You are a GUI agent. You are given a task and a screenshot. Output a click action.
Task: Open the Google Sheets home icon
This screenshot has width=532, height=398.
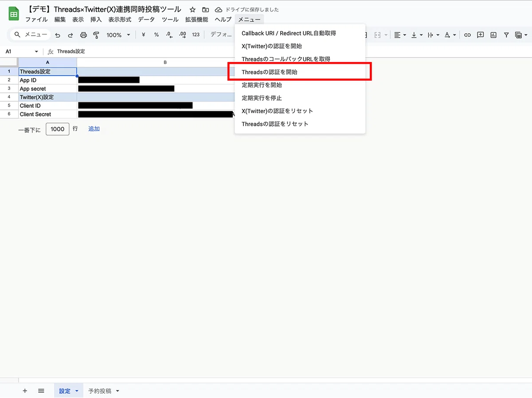[x=14, y=14]
